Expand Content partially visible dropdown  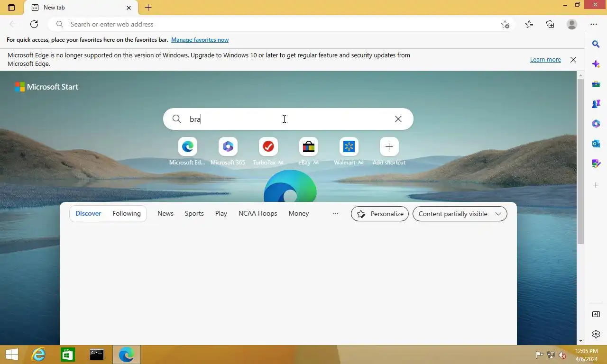click(x=460, y=214)
